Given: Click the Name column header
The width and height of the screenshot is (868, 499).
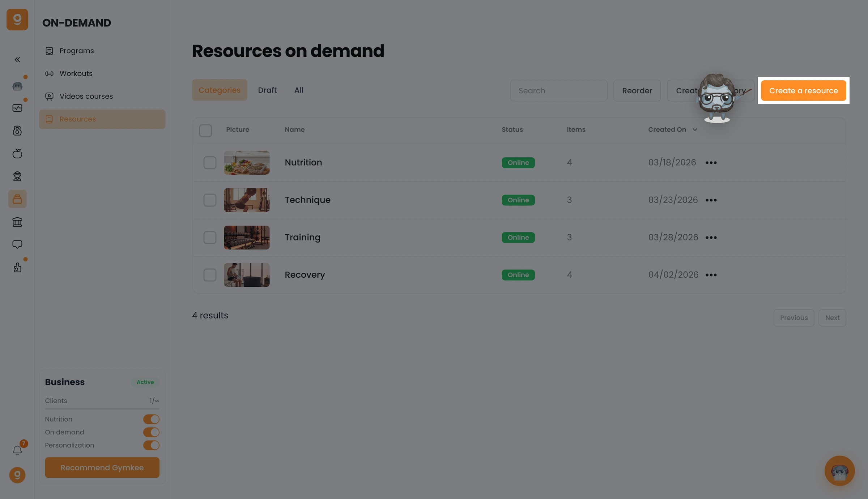Looking at the screenshot, I should [294, 129].
